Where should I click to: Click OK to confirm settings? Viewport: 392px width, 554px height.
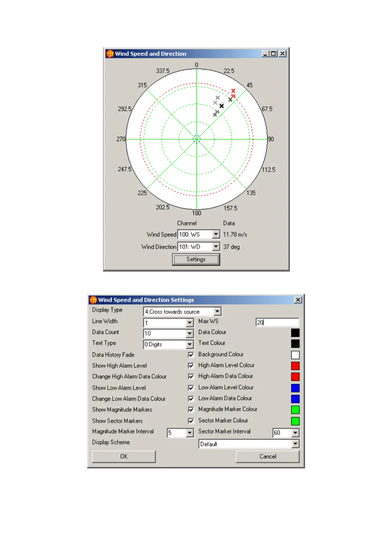click(124, 456)
